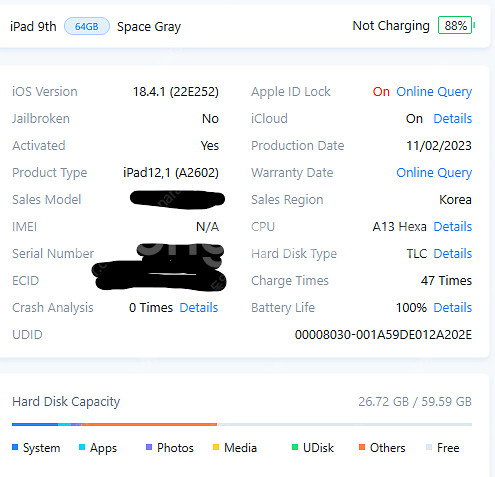
Task: Click the red Apple ID Lock On status
Action: 381,92
